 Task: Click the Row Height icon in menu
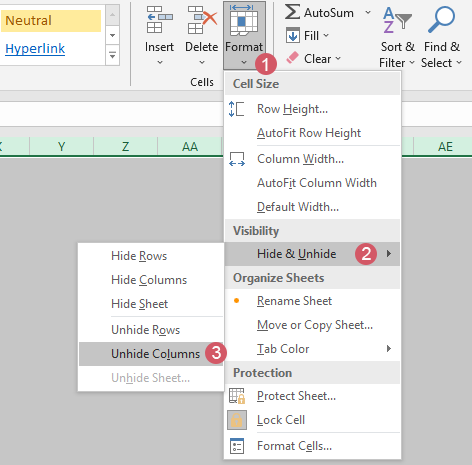pyautogui.click(x=236, y=109)
